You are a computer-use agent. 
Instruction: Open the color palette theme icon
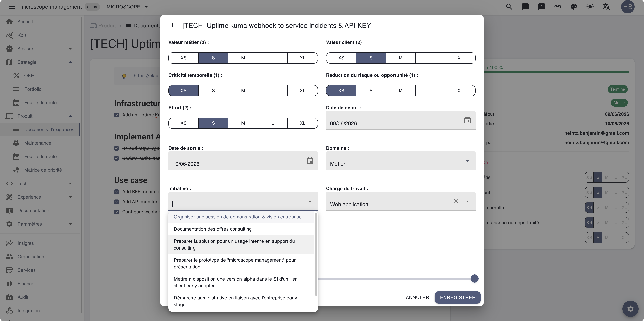[x=574, y=7]
